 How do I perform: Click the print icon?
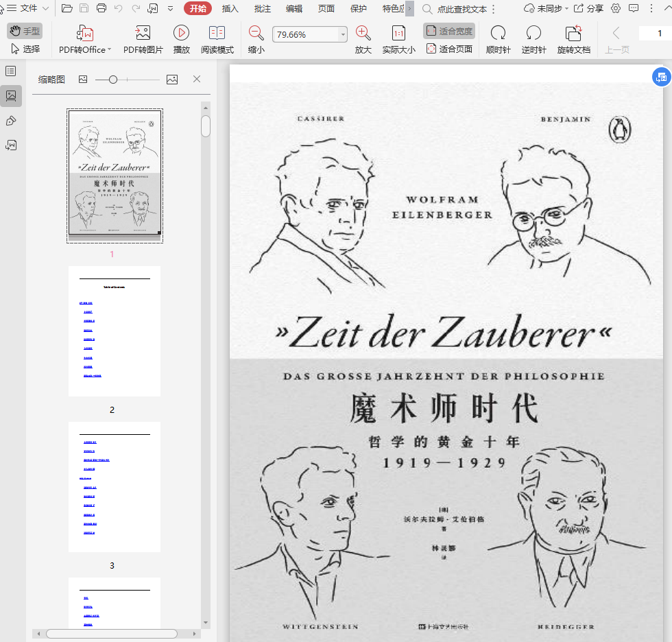[101, 8]
